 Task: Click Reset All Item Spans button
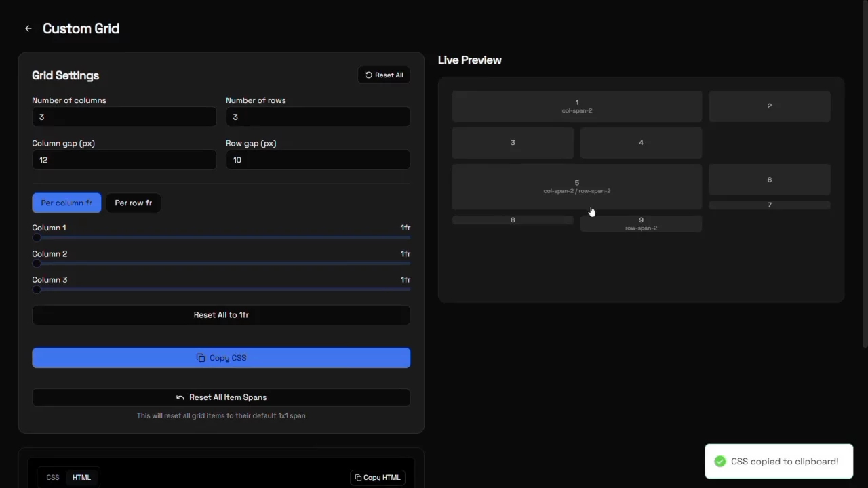point(221,397)
